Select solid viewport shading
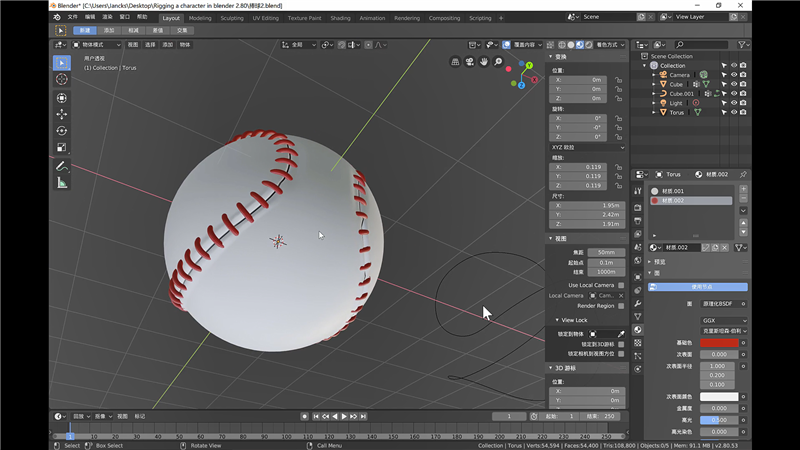The height and width of the screenshot is (450, 800). [x=571, y=45]
